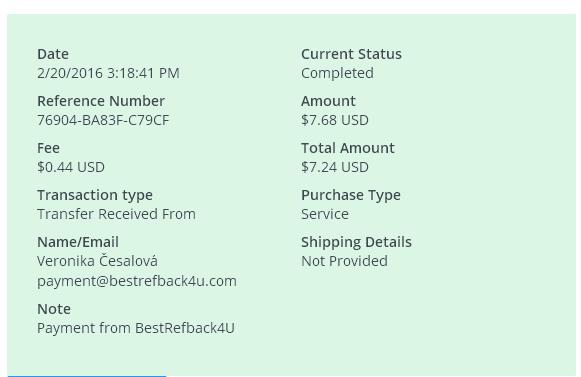Click the Reference Number label
The width and height of the screenshot is (581, 377).
coord(101,101)
